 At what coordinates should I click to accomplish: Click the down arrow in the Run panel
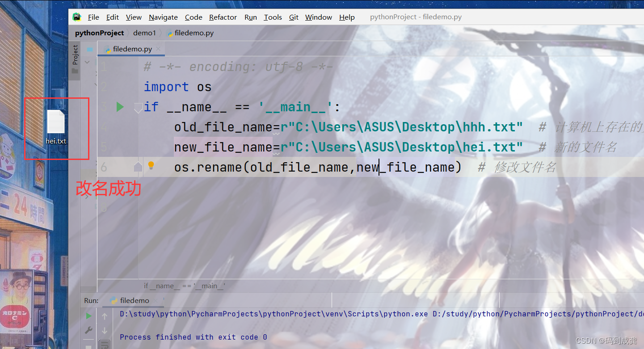(x=104, y=330)
